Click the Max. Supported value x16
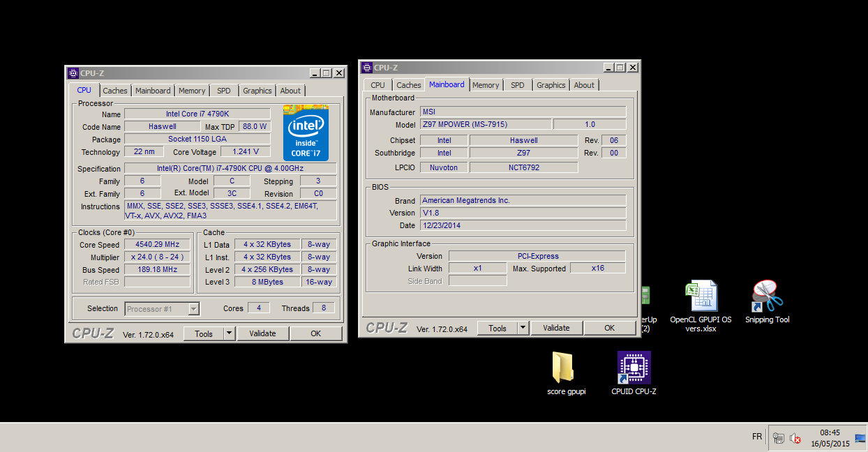The height and width of the screenshot is (452, 868). 598,268
